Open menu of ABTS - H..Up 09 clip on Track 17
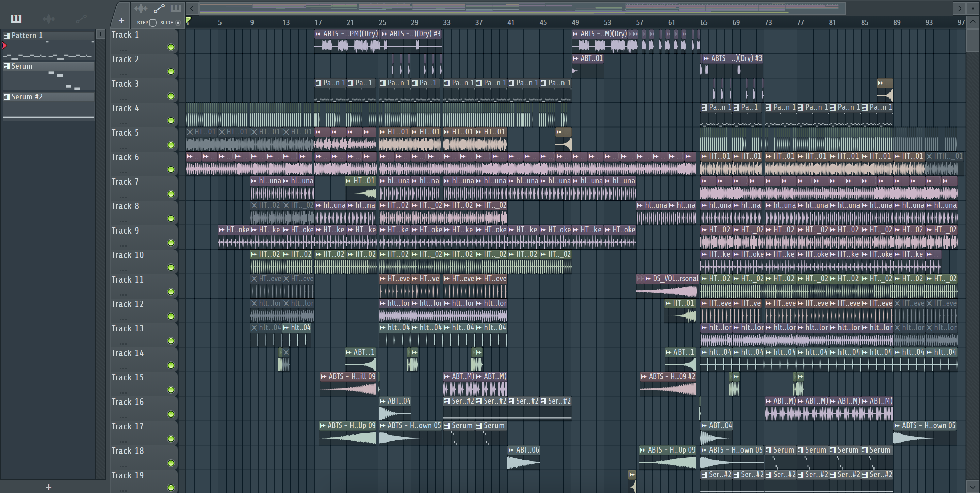980x493 pixels. point(323,426)
